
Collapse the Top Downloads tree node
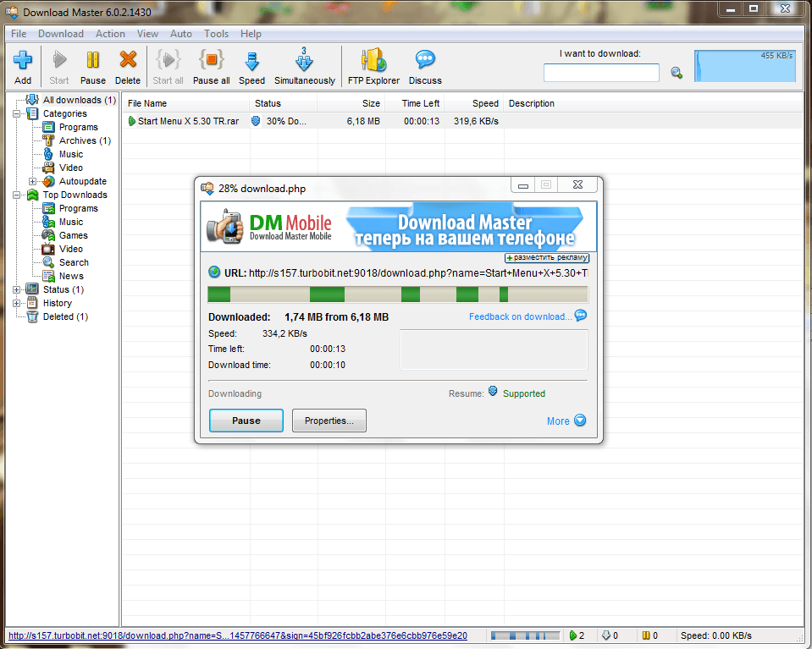[17, 195]
